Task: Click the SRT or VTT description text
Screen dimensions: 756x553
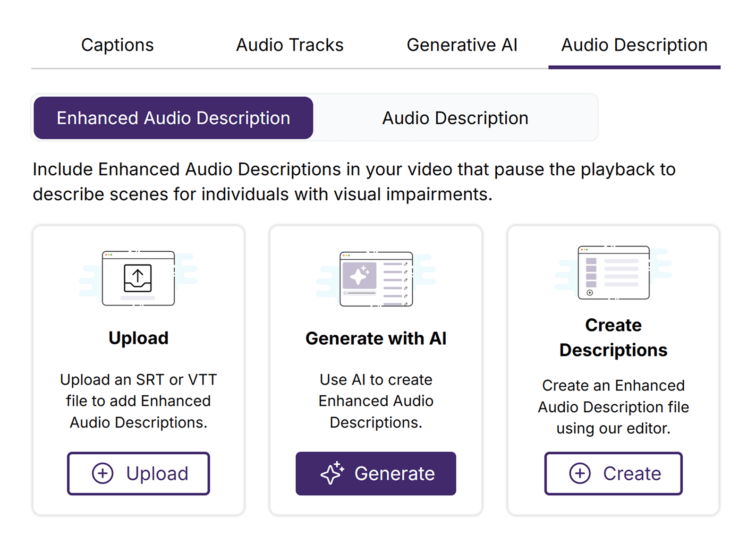Action: coord(138,401)
